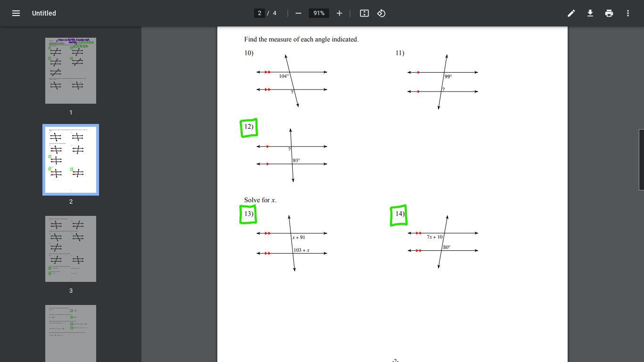
Task: Click the 80° angle label
Action: coord(446,247)
